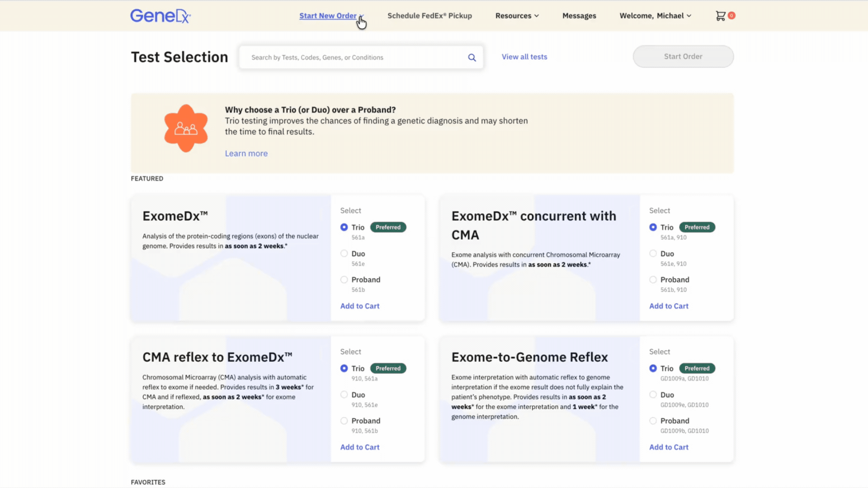Select Proband for Exome-to-Genome Reflex

pos(653,421)
